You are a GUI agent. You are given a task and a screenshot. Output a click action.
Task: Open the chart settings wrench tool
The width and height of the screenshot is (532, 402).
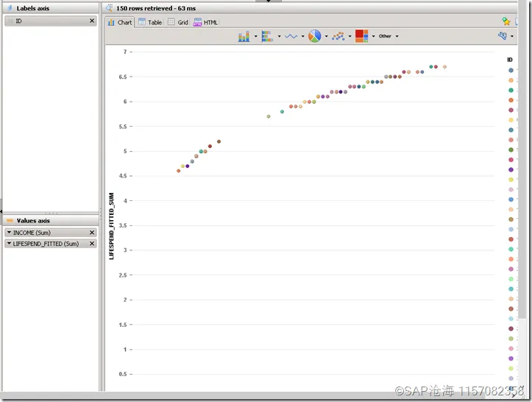(x=503, y=35)
